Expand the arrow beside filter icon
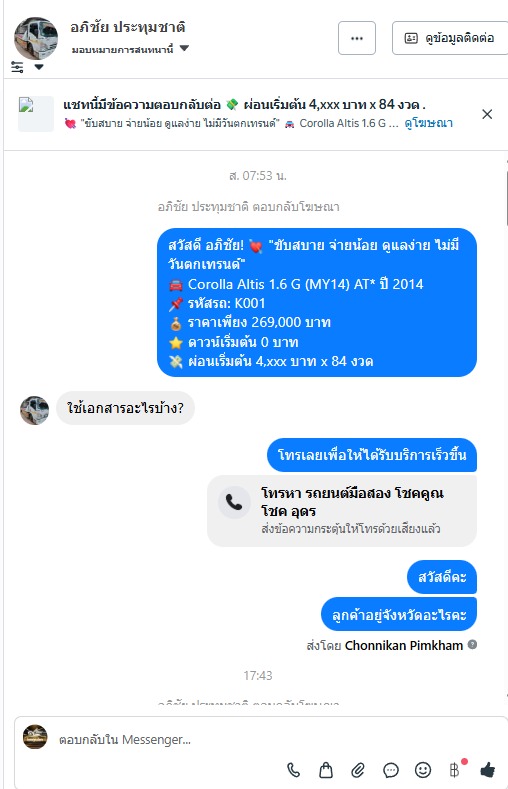Viewport: 508px width, 789px height. (39, 67)
